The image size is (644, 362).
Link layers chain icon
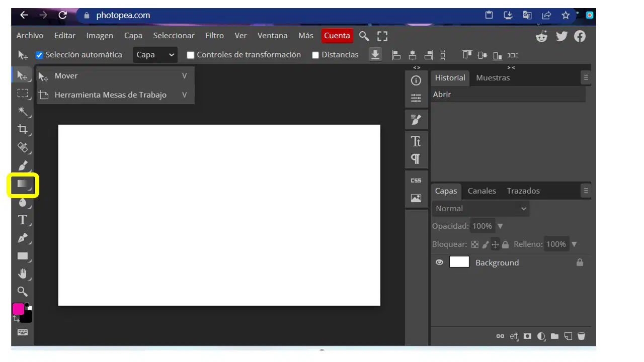tap(500, 336)
